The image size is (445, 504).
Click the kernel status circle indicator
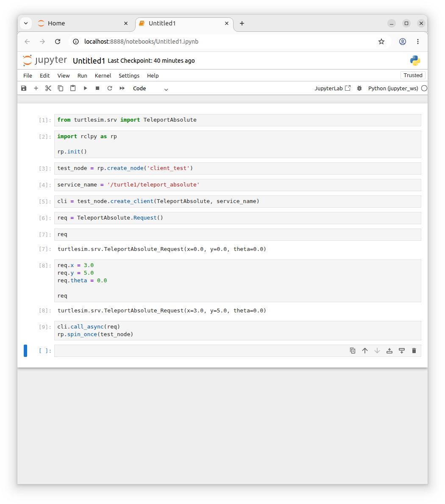click(x=424, y=89)
